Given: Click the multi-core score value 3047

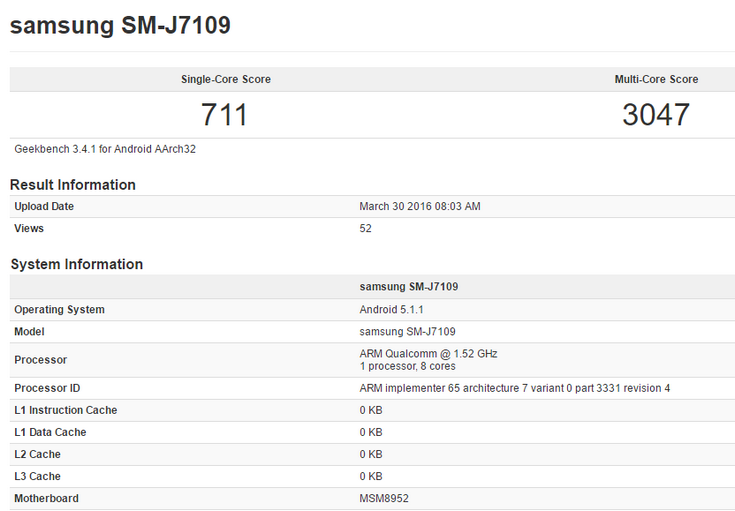Looking at the screenshot, I should (656, 115).
